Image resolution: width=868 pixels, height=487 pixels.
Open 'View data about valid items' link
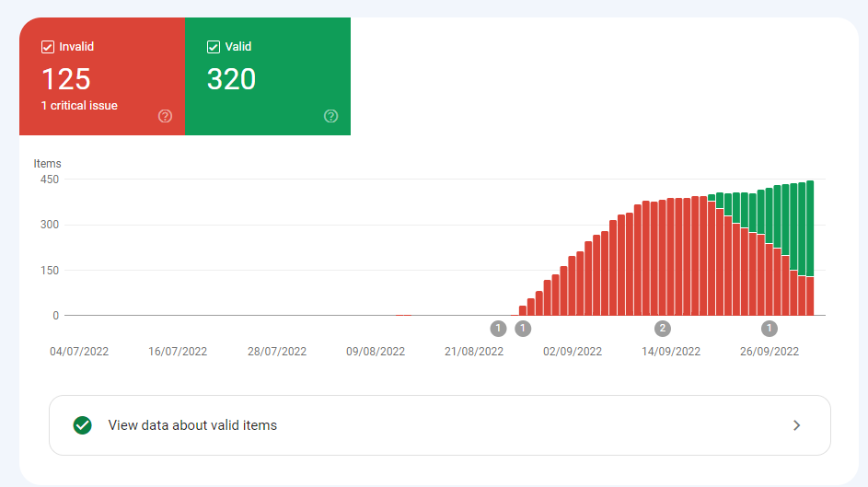pyautogui.click(x=192, y=425)
